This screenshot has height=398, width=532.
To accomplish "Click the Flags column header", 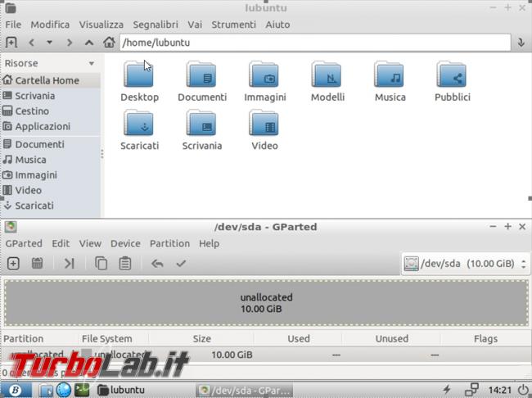I will click(x=485, y=338).
